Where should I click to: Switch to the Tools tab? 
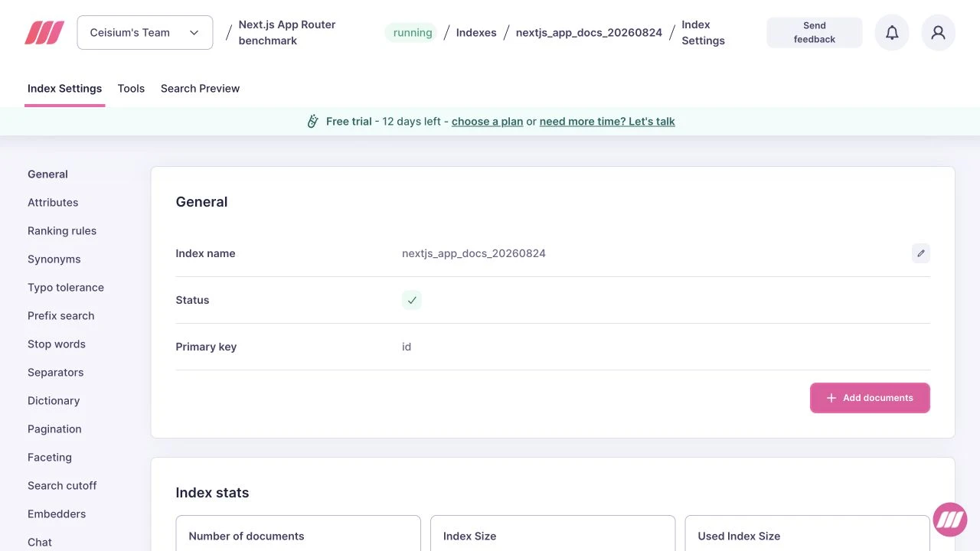coord(131,89)
